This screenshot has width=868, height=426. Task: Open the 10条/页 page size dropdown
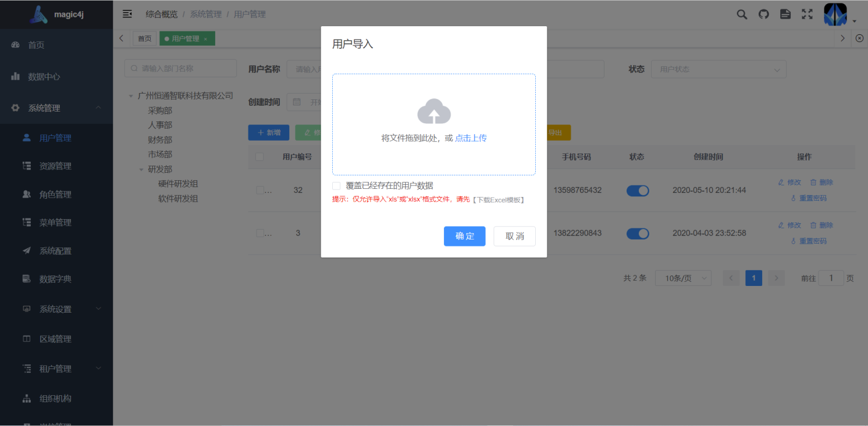(x=683, y=278)
